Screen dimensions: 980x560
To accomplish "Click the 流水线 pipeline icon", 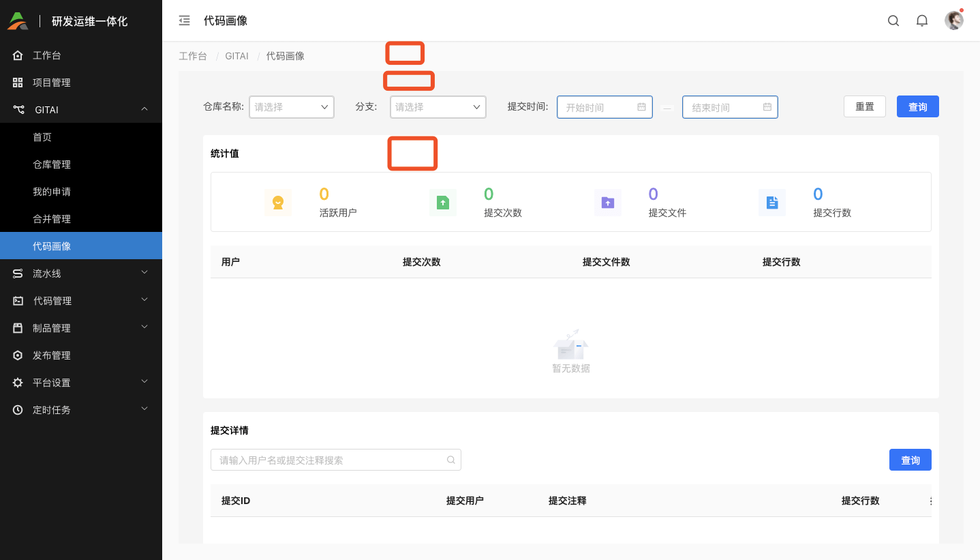I will (x=18, y=274).
